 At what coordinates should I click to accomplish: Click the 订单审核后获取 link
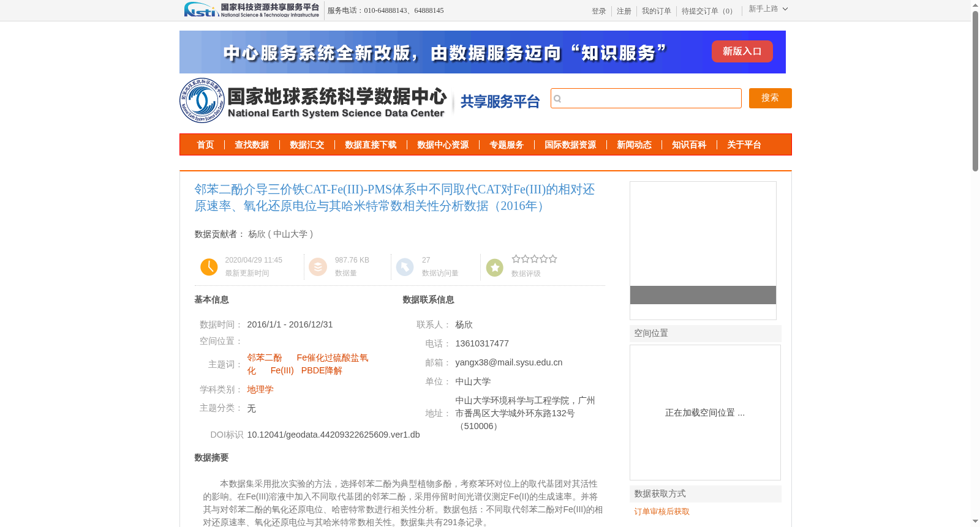coord(662,512)
